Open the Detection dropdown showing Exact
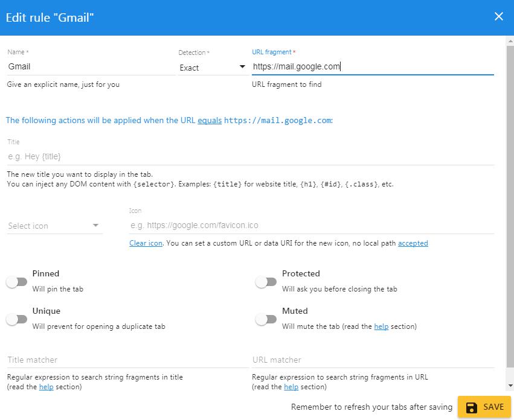 coord(211,68)
